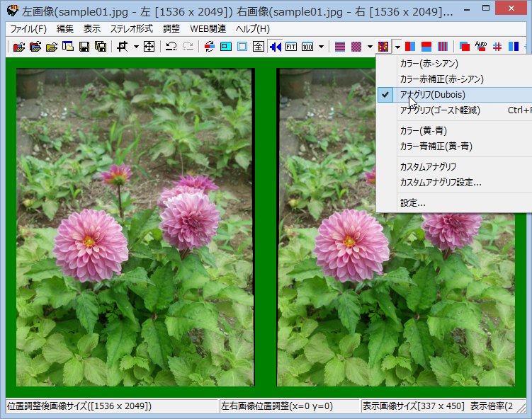Select the checkerboard stereo pattern icon
Screen dimensions: 532x419
[x=356, y=47]
